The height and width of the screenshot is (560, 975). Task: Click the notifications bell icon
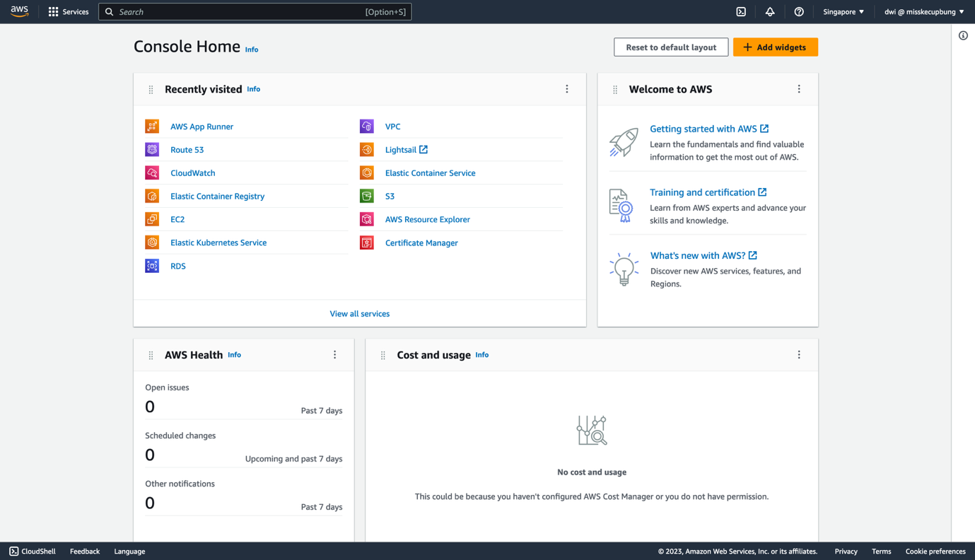click(769, 11)
